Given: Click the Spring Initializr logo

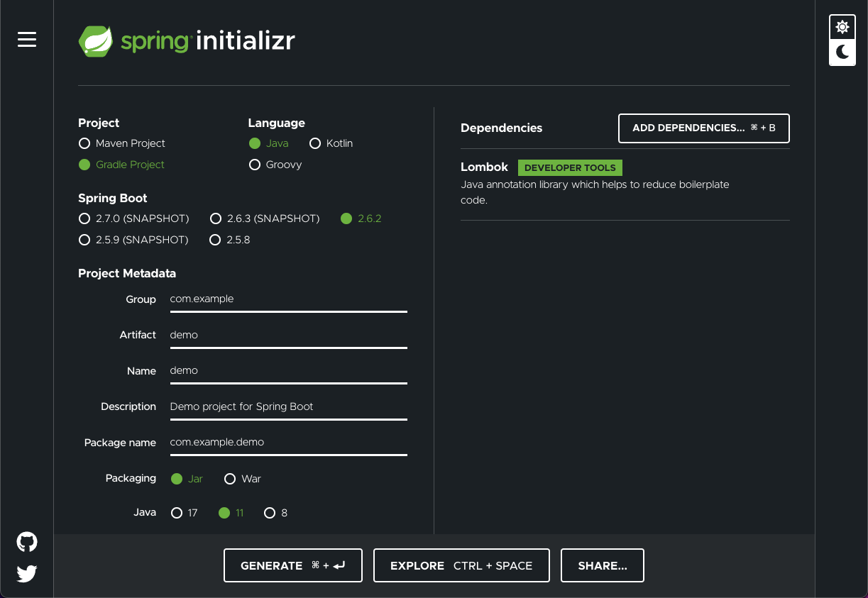Looking at the screenshot, I should click(x=187, y=41).
